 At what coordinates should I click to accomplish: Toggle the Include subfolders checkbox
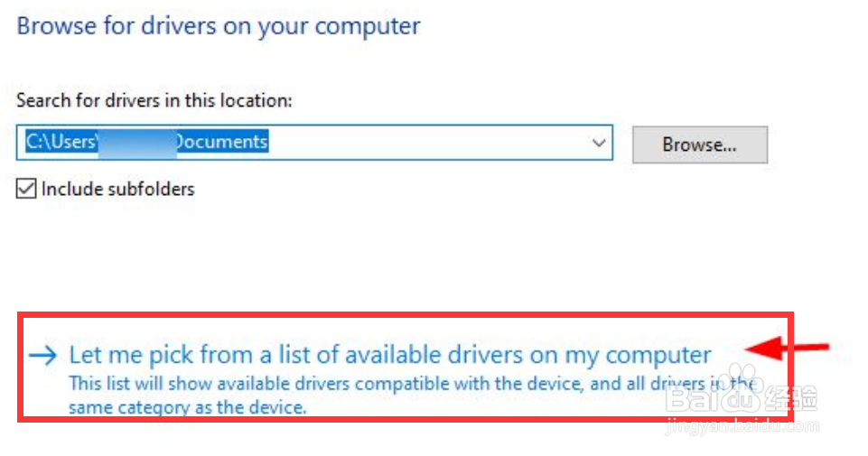pos(27,190)
